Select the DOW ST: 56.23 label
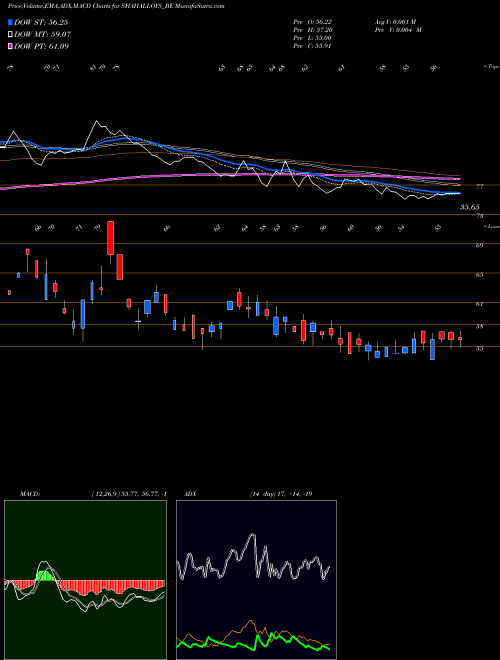500x660 pixels. point(41,22)
